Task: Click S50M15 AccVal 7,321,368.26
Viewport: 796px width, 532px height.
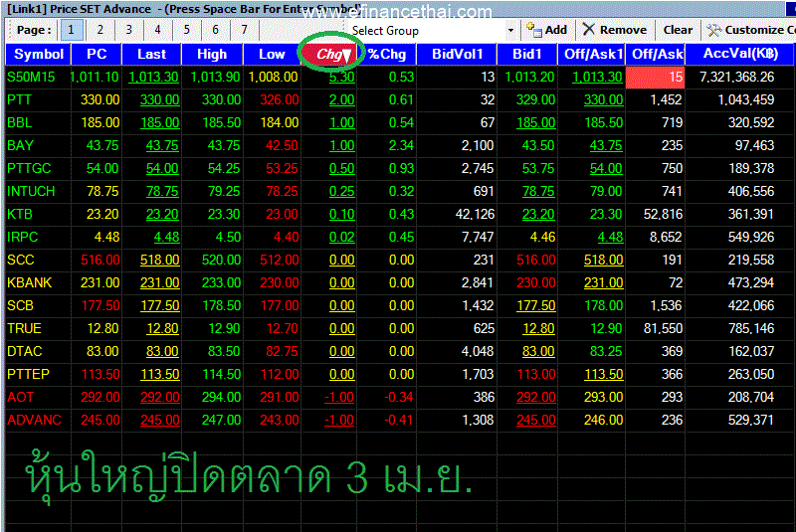Action: tap(736, 78)
